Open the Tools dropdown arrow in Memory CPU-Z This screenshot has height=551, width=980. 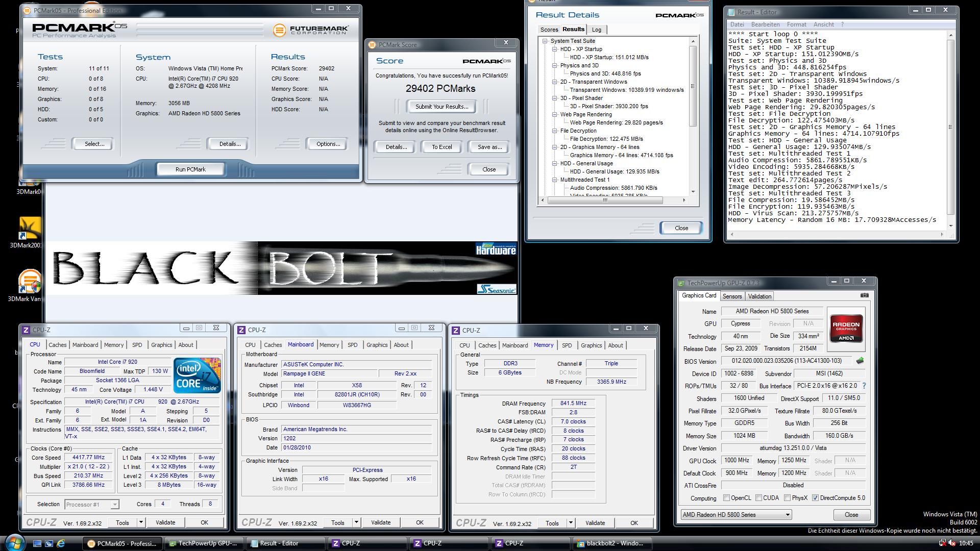coord(570,523)
